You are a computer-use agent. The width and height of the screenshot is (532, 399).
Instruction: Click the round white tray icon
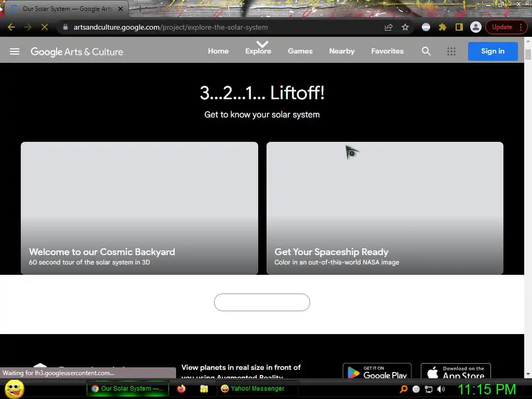click(x=416, y=389)
